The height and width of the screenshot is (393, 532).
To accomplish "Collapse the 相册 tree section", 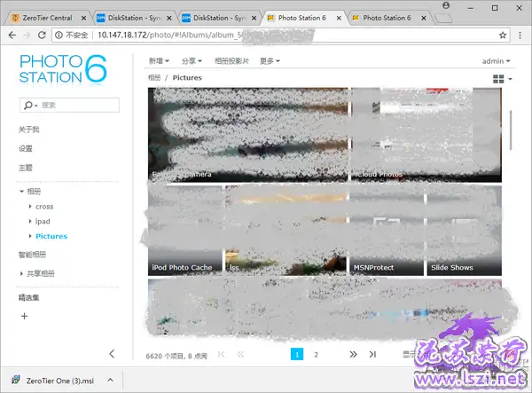I will click(x=21, y=192).
